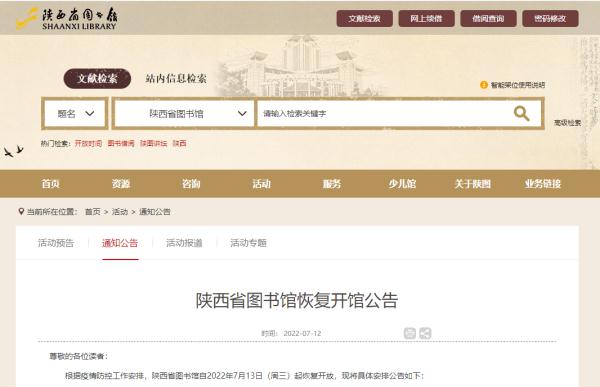Click the location pin icon in breadcrumb

click(x=21, y=211)
